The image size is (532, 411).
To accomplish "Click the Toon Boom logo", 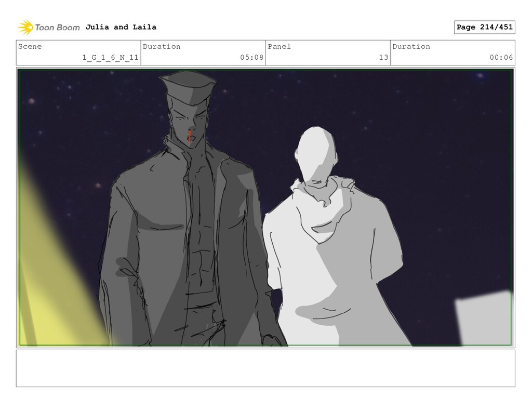I will point(49,27).
